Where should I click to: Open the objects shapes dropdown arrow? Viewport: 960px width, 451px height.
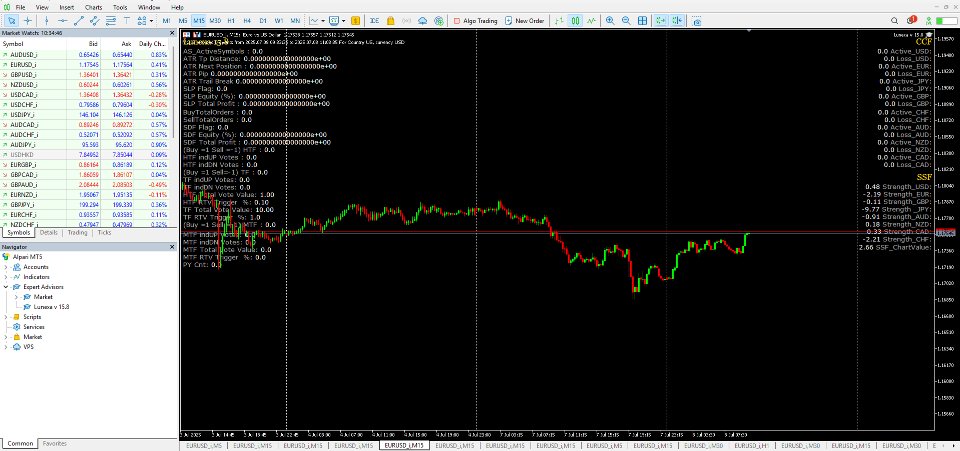(151, 20)
